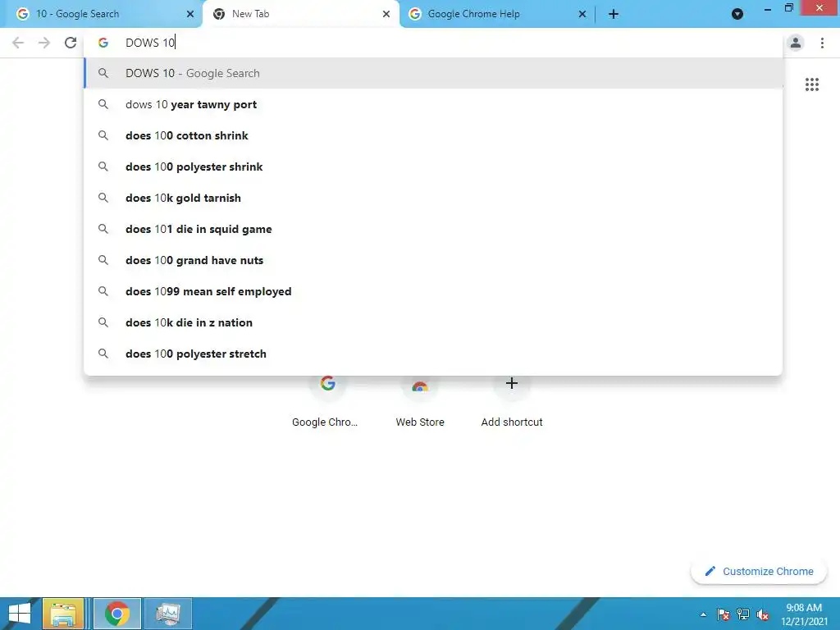Open the resource monitor taskbar app

[x=168, y=614]
